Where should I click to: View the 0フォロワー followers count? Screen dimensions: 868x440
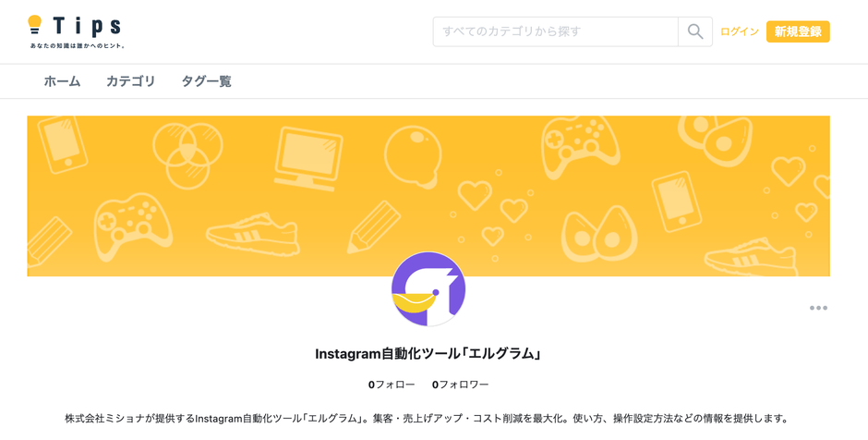tap(460, 385)
